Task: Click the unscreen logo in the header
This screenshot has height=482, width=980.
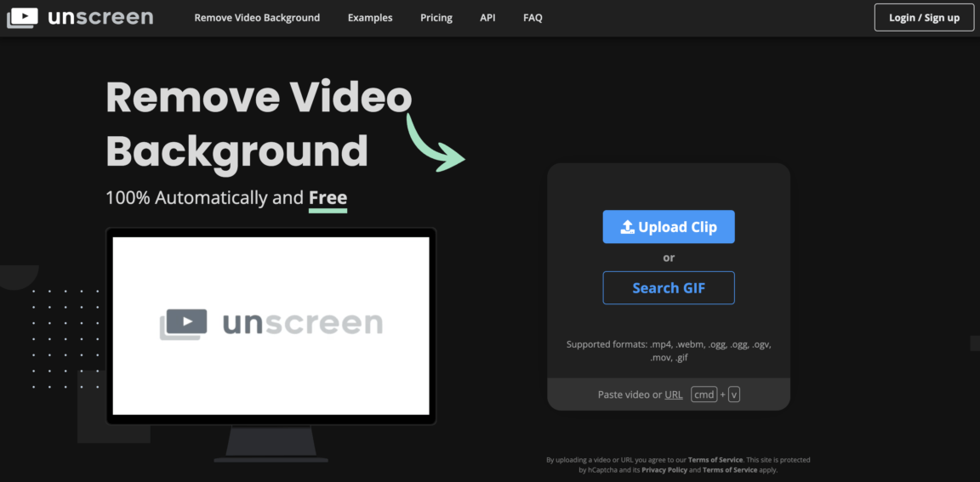Action: click(x=80, y=18)
